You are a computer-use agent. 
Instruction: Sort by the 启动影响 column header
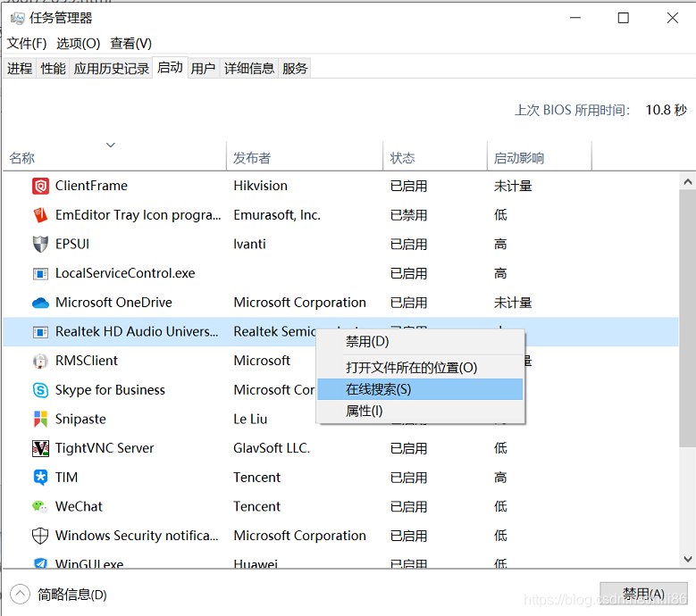[x=540, y=158]
